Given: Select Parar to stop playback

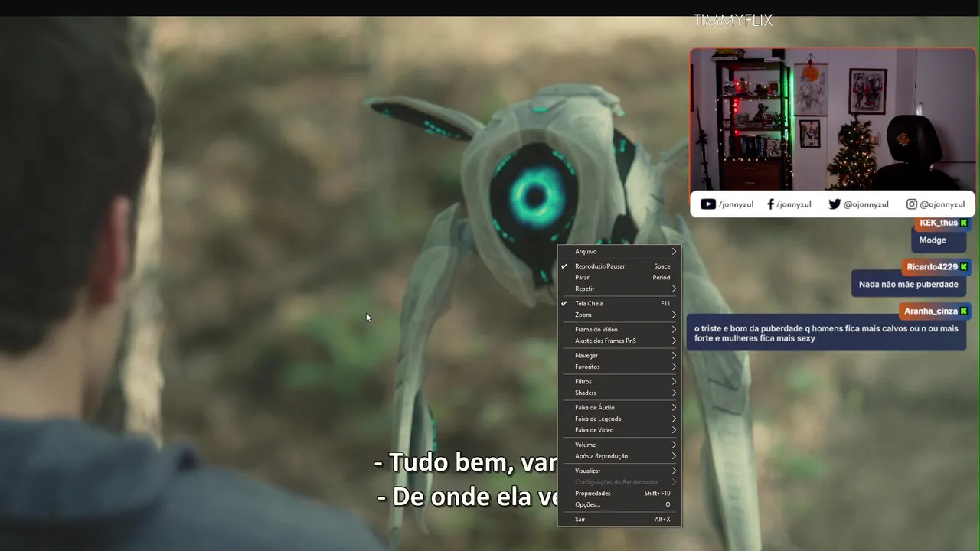Looking at the screenshot, I should 619,278.
